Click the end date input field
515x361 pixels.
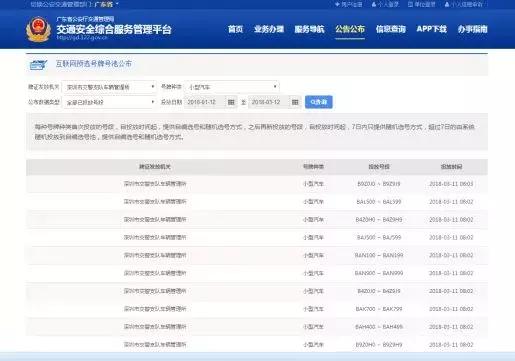269,102
